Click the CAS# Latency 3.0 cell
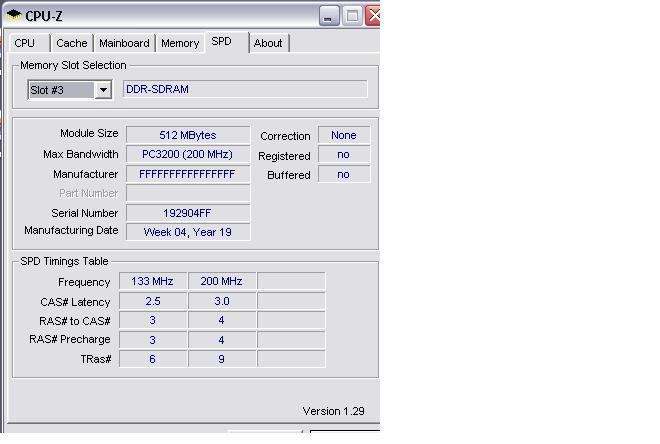Viewport: 660px width, 444px height. coord(222,301)
